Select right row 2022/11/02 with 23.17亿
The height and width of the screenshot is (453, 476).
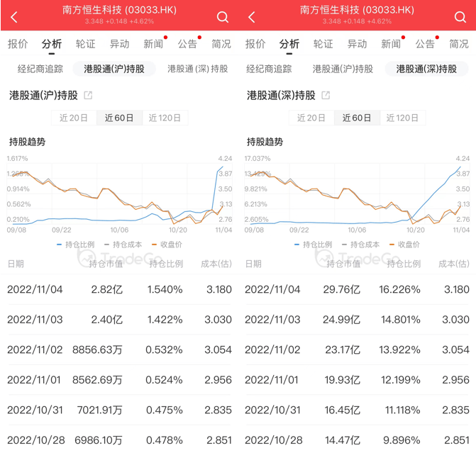pyautogui.click(x=357, y=349)
